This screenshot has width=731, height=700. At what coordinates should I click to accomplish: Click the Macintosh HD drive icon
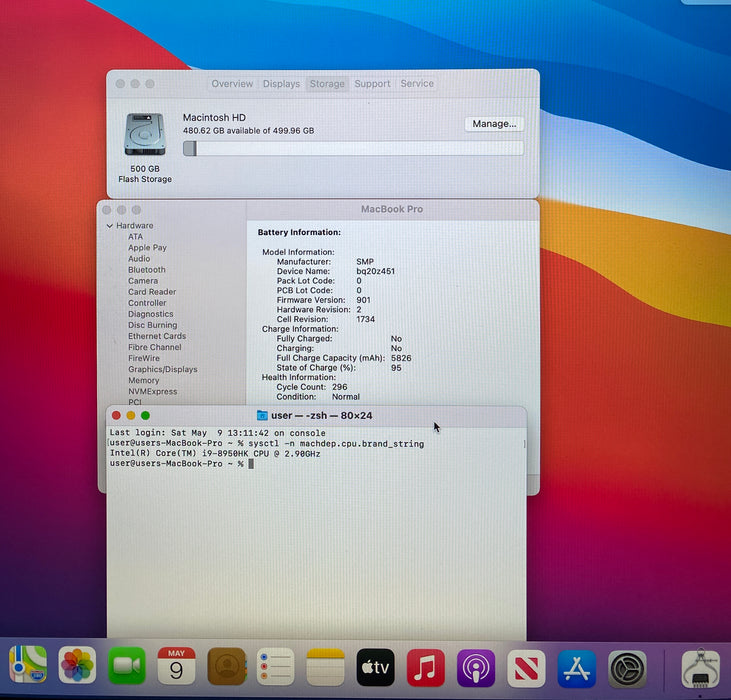(x=145, y=134)
